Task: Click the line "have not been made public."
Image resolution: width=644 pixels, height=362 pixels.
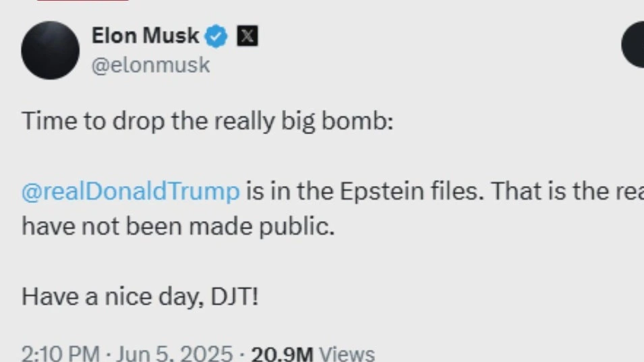Action: (178, 227)
